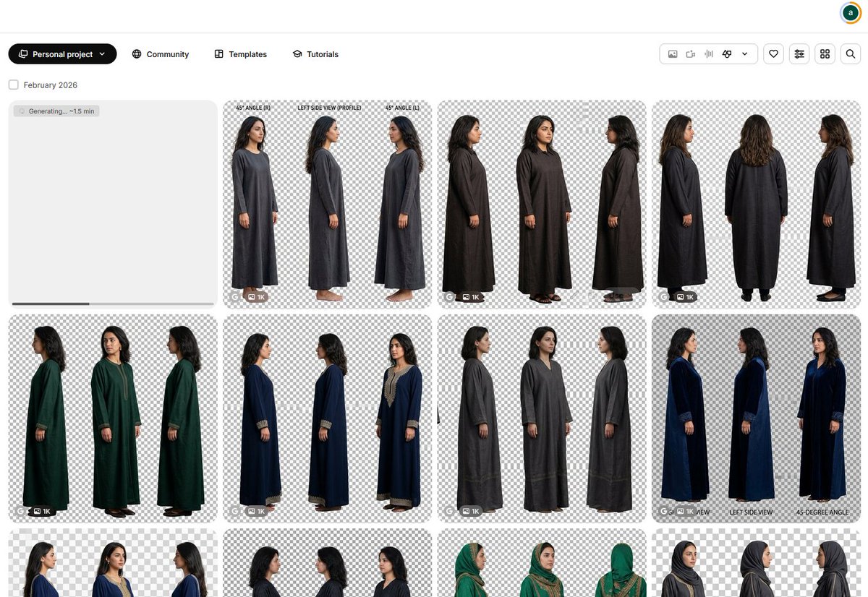Open your account avatar menu
This screenshot has height=597, width=868.
pos(849,12)
